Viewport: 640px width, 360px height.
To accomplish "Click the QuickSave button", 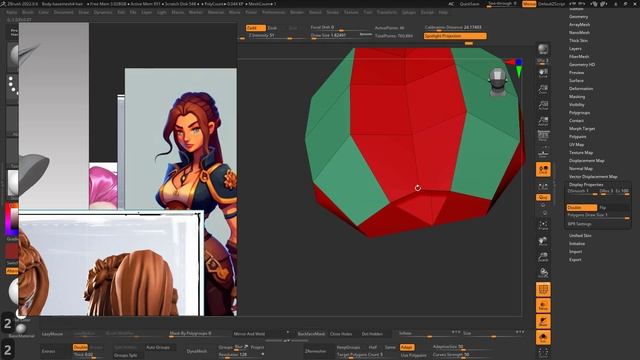I will pos(469,4).
